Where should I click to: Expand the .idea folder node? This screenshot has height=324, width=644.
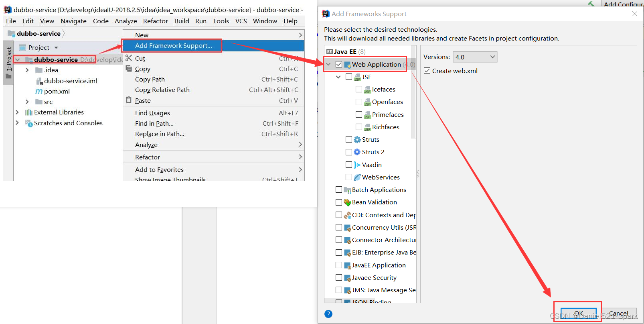[27, 70]
